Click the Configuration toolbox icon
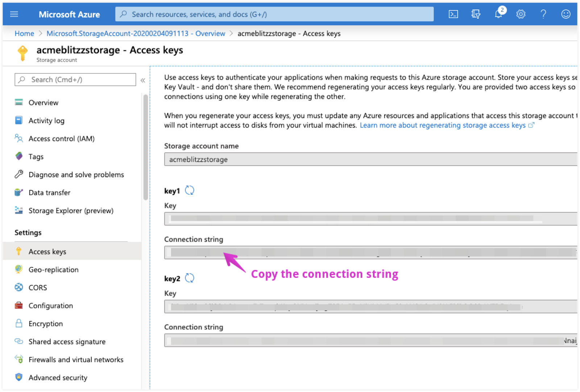Screen dimensions: 580x392 (x=19, y=305)
